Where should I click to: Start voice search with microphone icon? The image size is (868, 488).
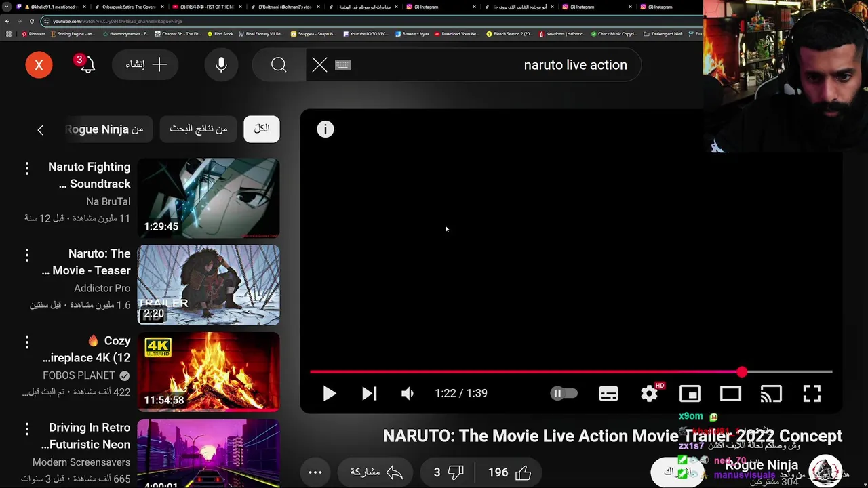tap(221, 65)
